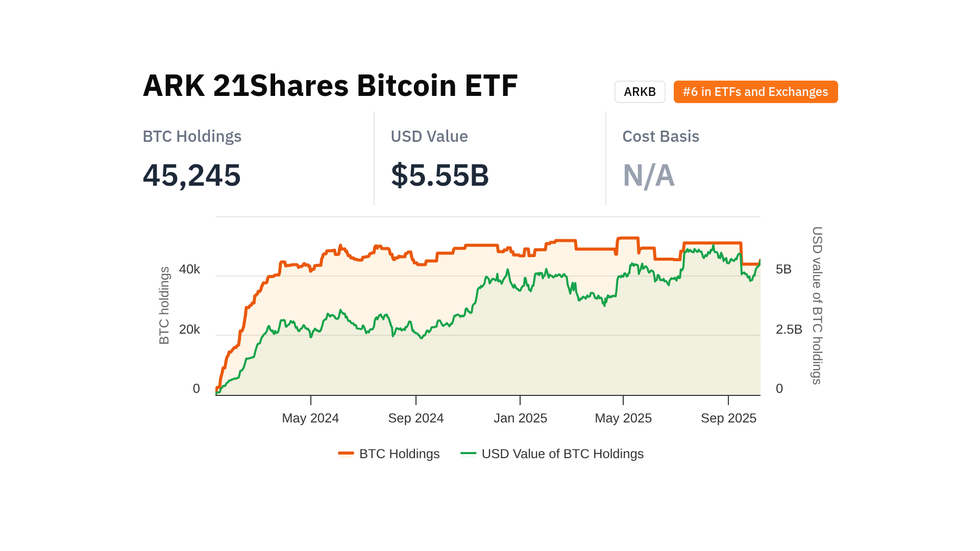980x551 pixels.
Task: Click the ARKB ticker badge
Action: pos(640,92)
